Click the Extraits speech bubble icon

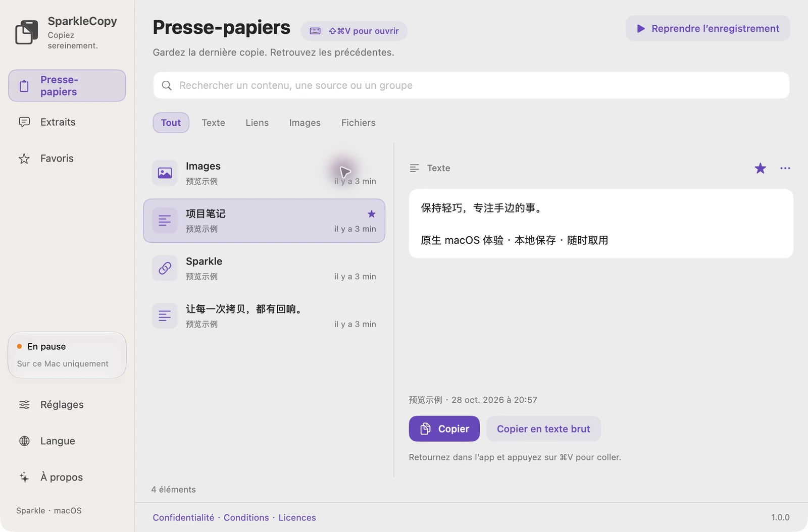tap(24, 122)
